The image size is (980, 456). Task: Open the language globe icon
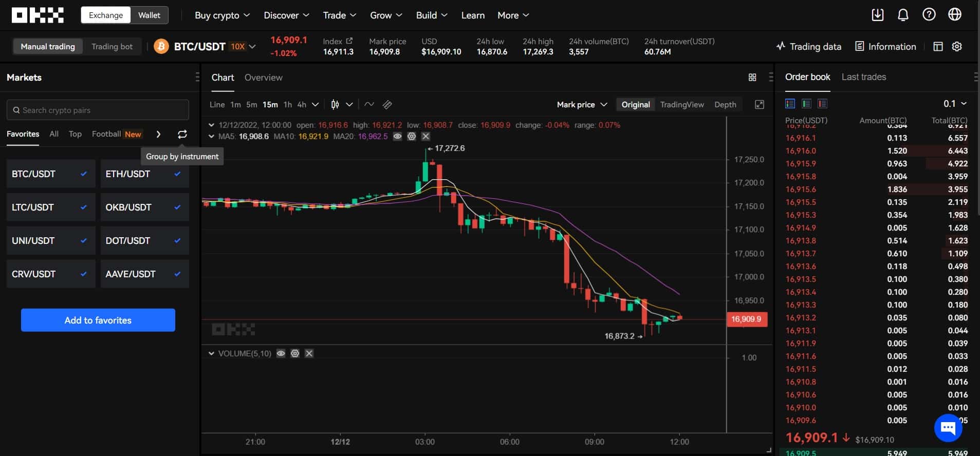click(x=955, y=15)
